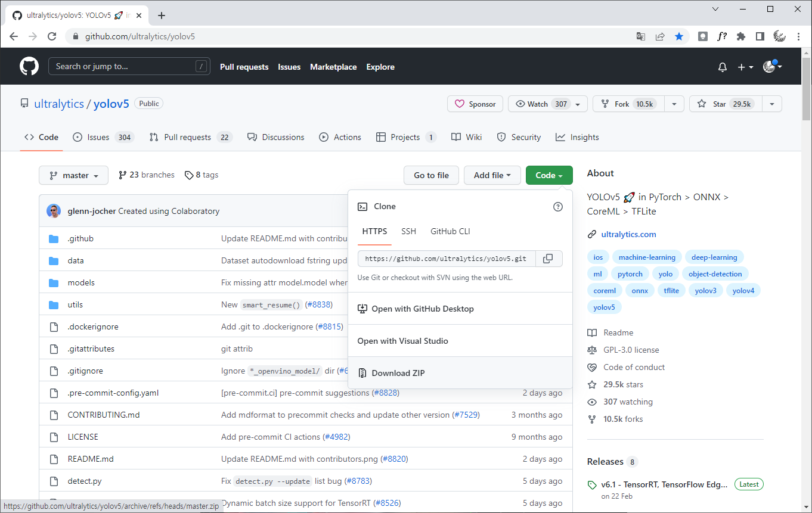Viewport: 812px width, 513px height.
Task: Click Explore in the top nav
Action: tap(380, 67)
